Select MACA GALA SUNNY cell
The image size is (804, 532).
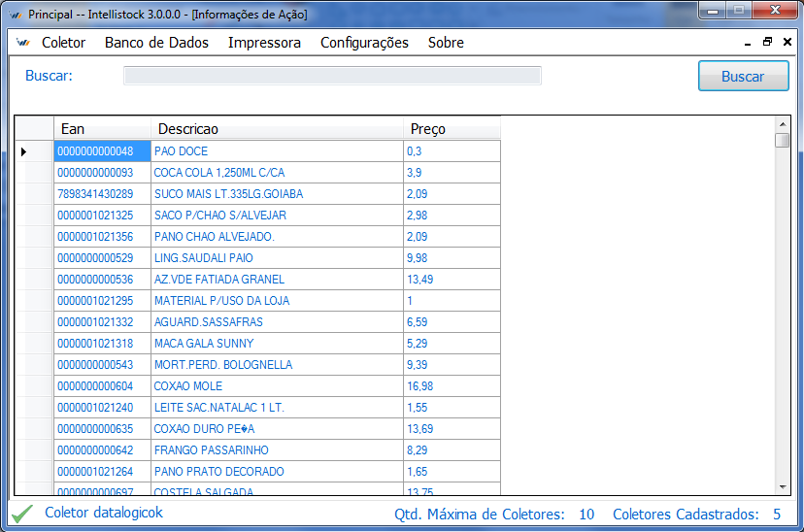278,344
